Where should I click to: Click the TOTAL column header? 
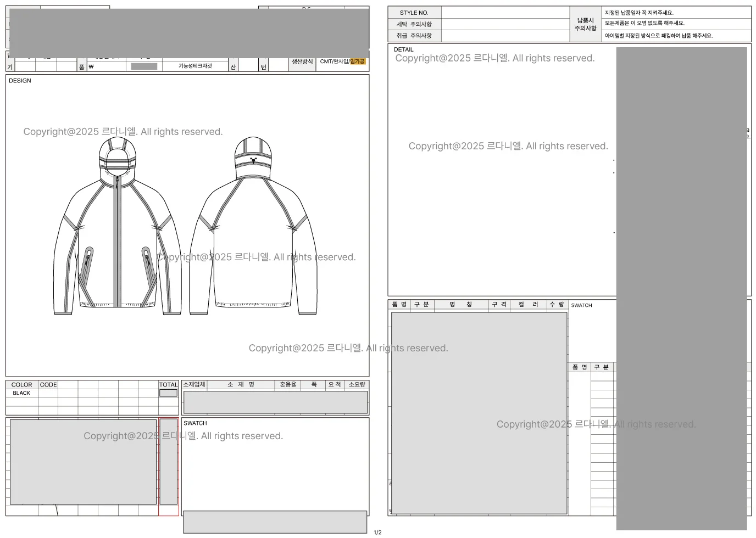168,385
